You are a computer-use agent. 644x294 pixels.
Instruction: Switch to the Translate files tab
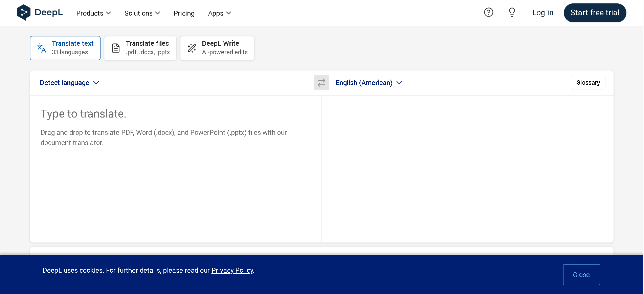(x=140, y=48)
